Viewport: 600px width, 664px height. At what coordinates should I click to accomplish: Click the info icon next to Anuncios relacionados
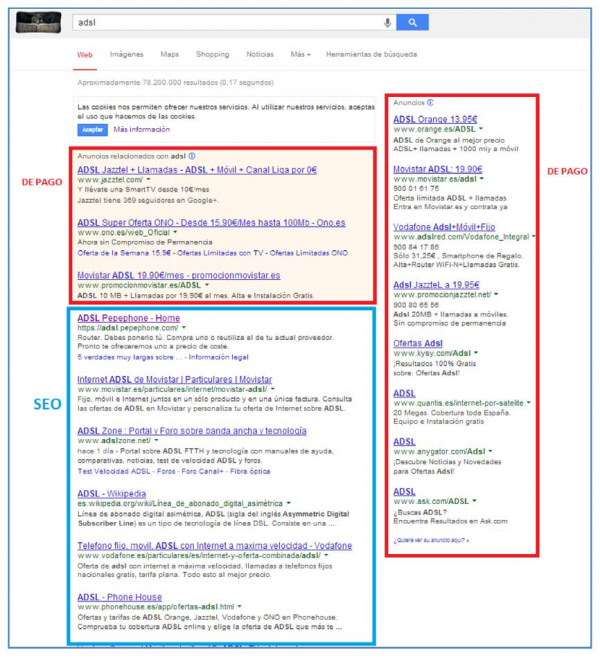click(192, 156)
